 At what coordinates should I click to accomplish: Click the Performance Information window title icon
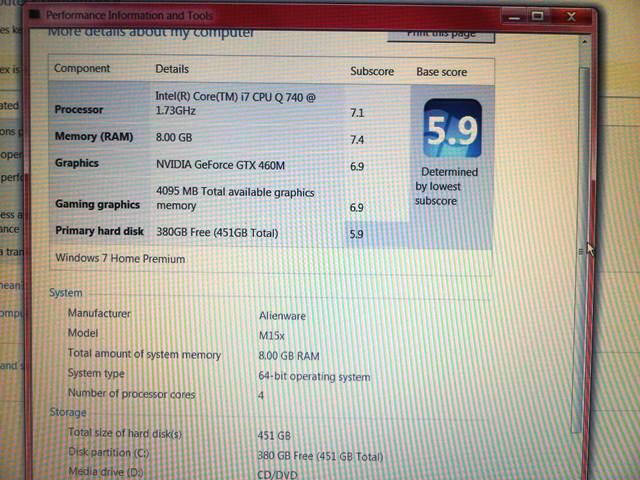pos(35,15)
